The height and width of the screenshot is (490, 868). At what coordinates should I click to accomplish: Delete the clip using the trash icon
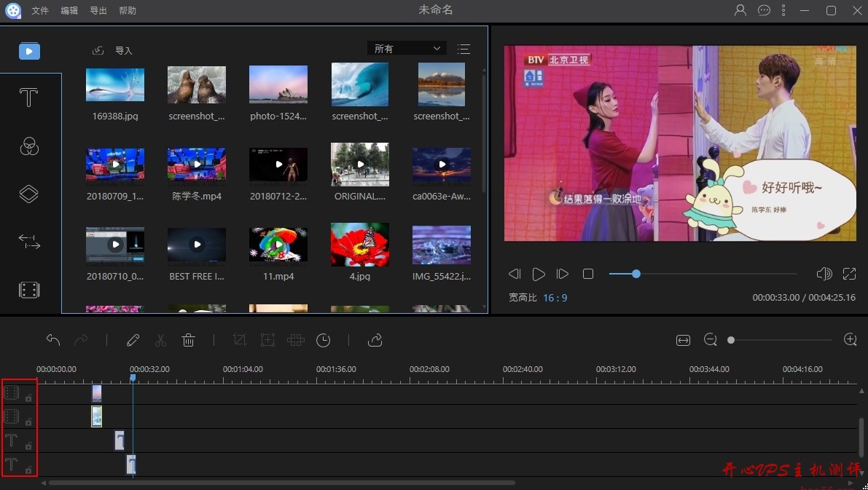pyautogui.click(x=189, y=340)
